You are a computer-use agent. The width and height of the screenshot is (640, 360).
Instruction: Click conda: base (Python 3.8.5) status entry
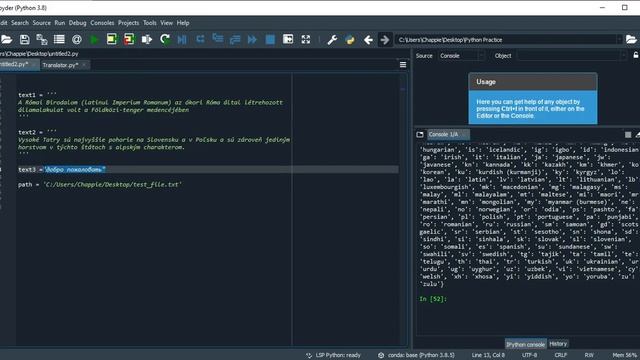[416, 355]
